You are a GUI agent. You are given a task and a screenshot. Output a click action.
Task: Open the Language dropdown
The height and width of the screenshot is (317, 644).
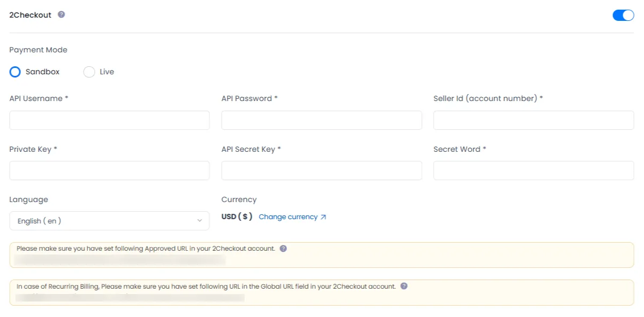tap(109, 220)
